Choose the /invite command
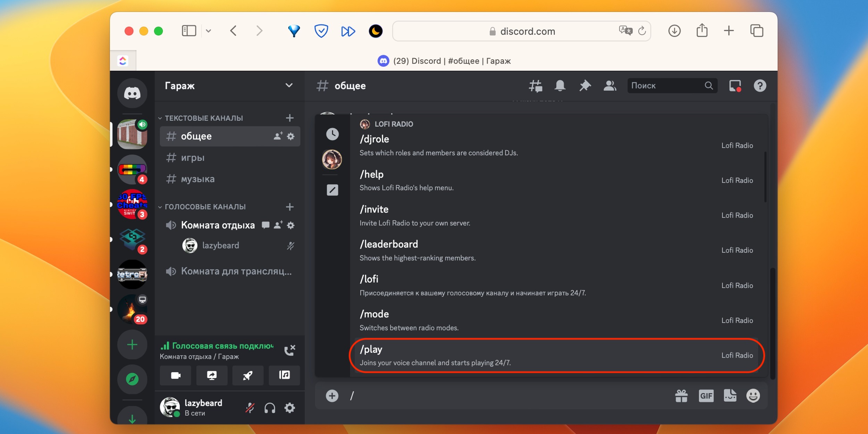The height and width of the screenshot is (434, 868). pos(557,216)
